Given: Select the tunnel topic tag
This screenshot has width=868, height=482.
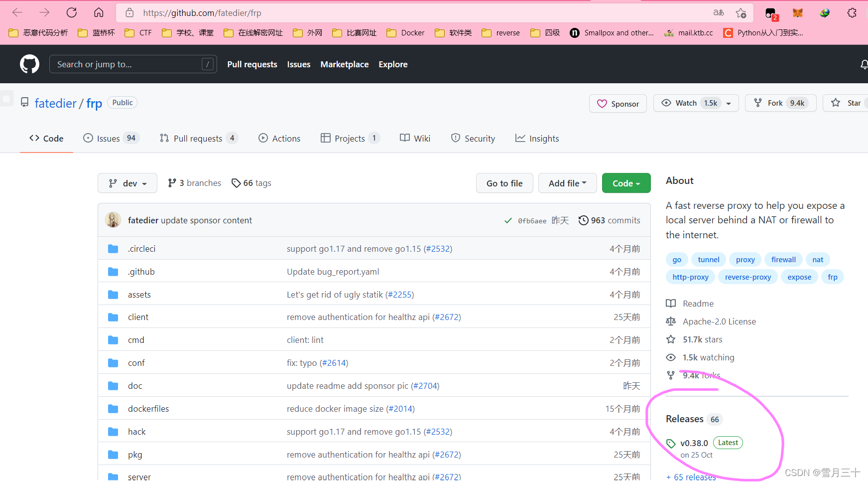Looking at the screenshot, I should 709,260.
